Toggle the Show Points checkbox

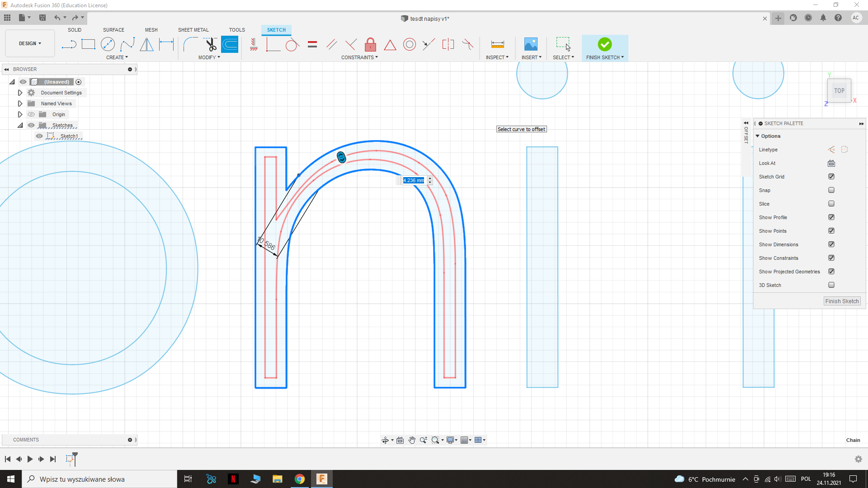tap(831, 231)
